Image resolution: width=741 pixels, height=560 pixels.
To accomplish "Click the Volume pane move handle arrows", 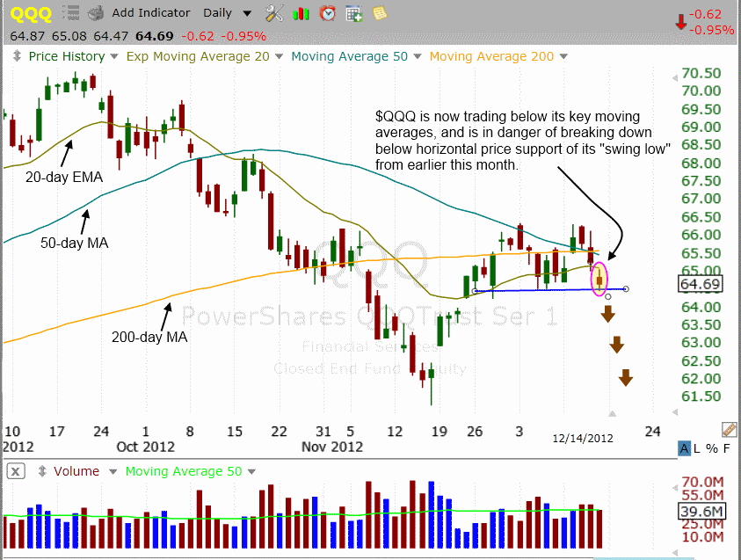I will click(42, 471).
